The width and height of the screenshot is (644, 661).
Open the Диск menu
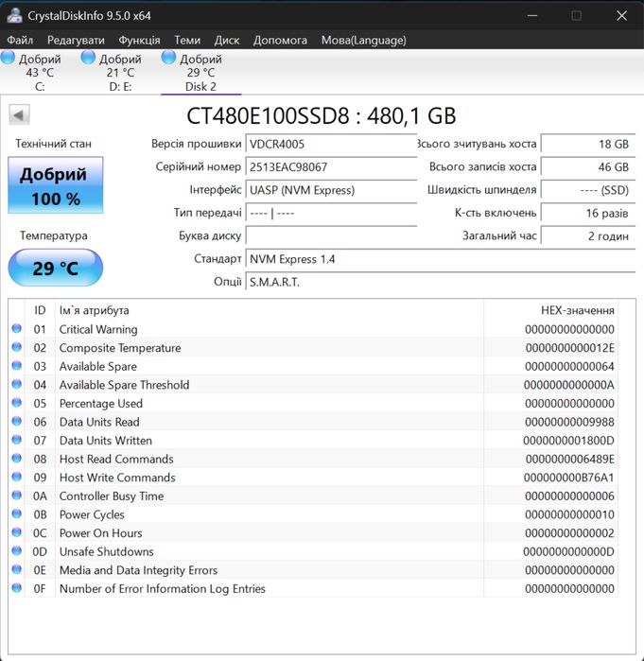click(x=227, y=40)
